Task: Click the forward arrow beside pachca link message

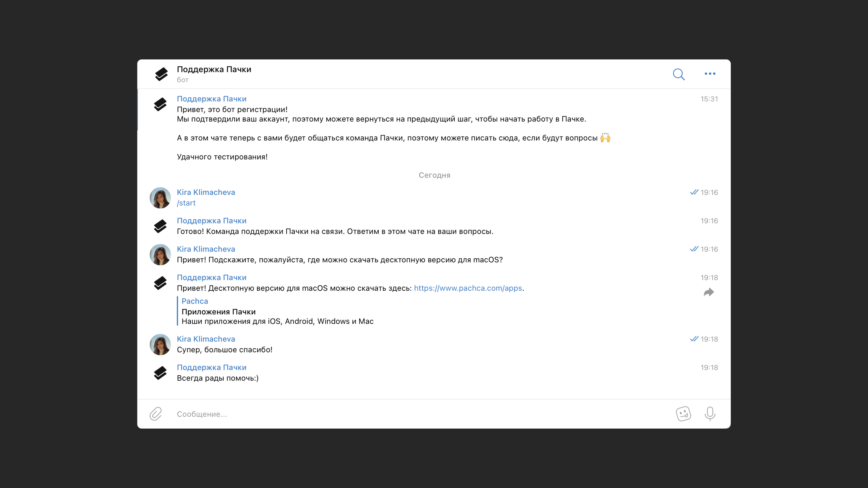Action: click(x=709, y=292)
